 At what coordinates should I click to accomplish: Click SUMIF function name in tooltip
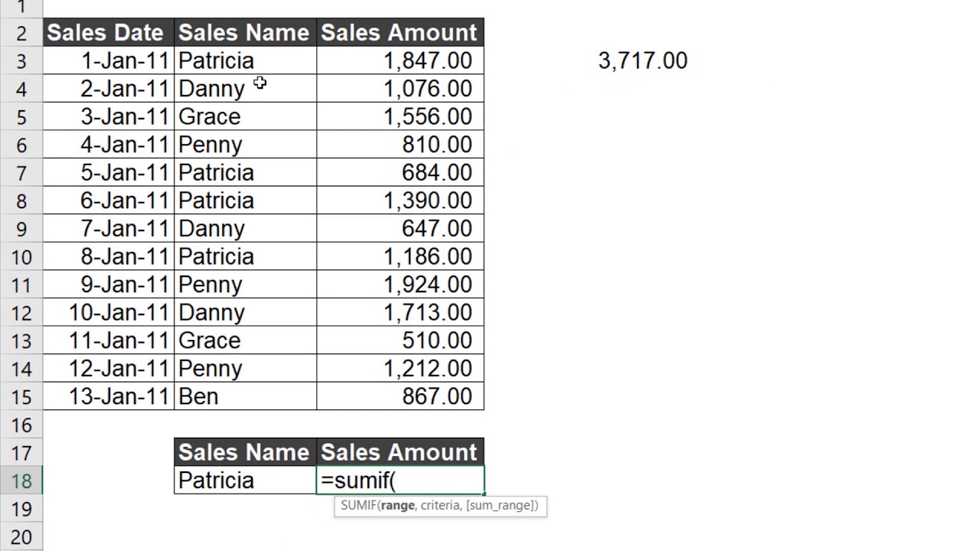point(358,505)
